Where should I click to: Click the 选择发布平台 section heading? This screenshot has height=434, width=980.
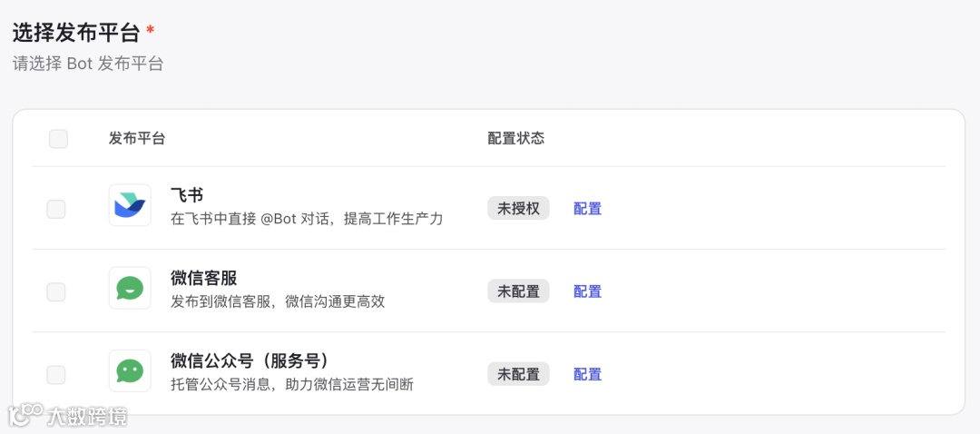coord(75,34)
